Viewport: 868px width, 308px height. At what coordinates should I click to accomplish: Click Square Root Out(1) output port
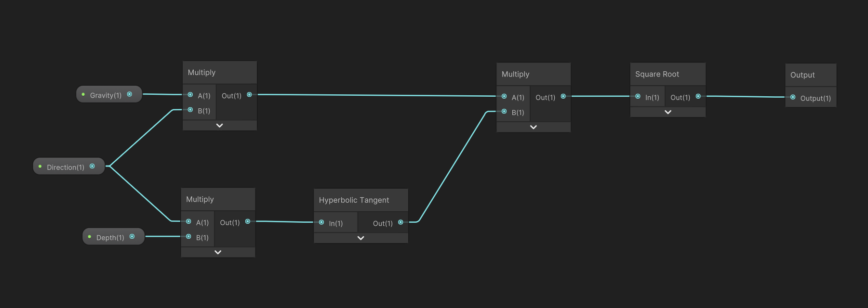click(x=698, y=96)
